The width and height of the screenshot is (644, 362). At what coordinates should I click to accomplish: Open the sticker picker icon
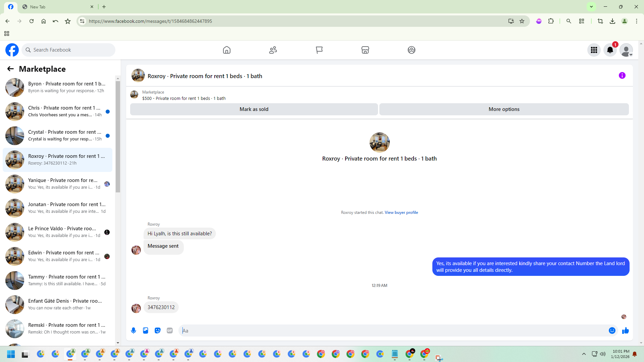(x=158, y=330)
